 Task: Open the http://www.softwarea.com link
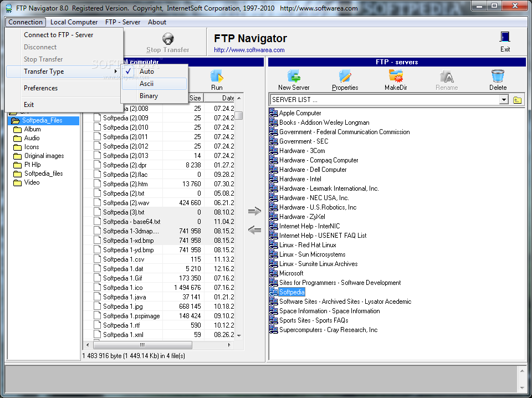click(249, 50)
